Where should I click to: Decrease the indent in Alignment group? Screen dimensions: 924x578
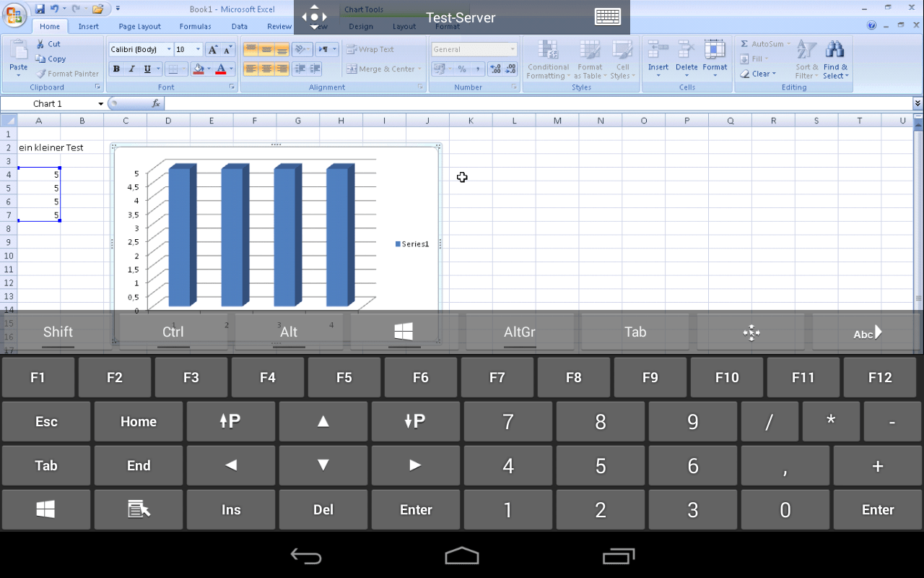coord(300,69)
